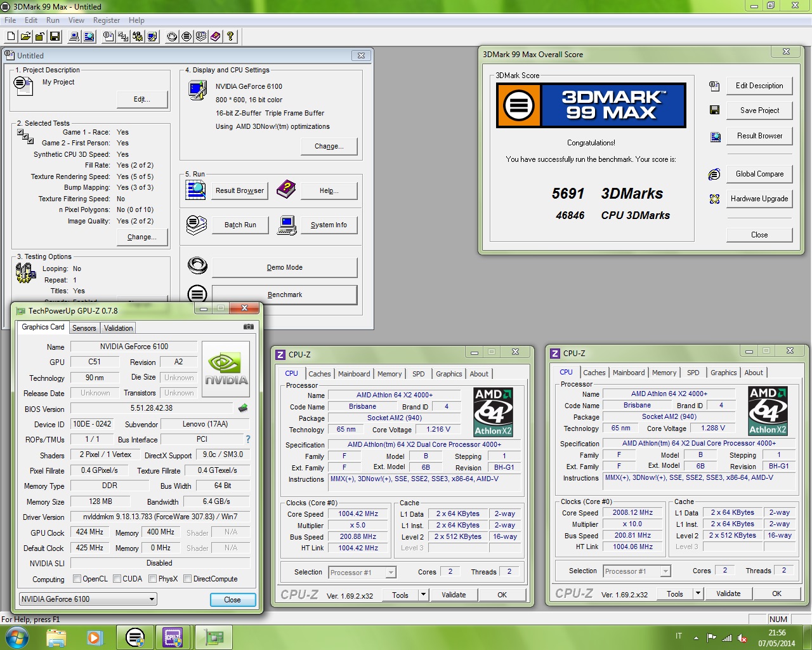Click the GPU-Z BIOS save chip icon

tap(243, 408)
